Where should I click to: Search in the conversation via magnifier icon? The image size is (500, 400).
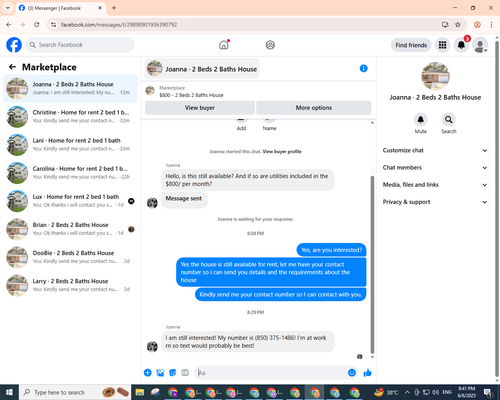tap(449, 119)
